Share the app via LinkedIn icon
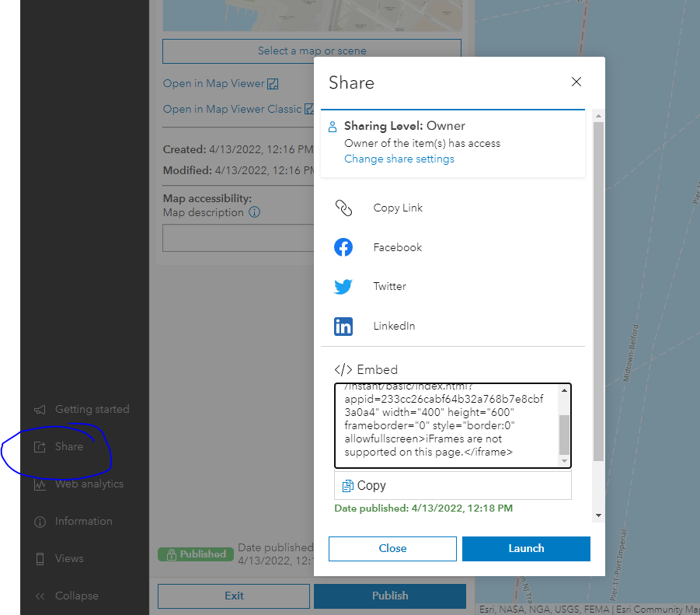Image resolution: width=700 pixels, height=615 pixels. [343, 325]
